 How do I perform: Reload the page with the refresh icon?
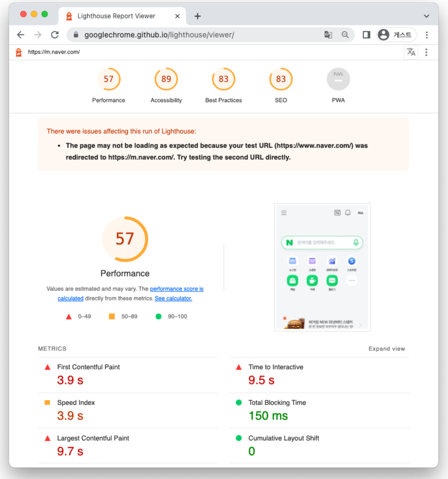(55, 35)
